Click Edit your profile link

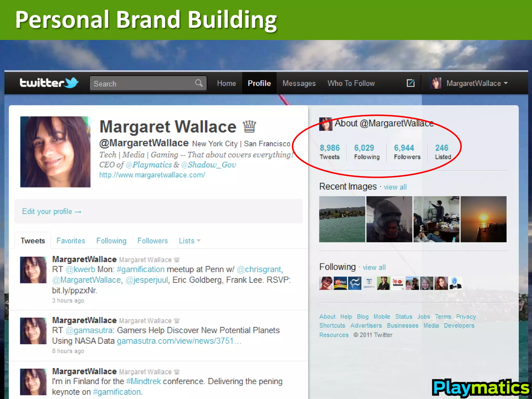pyautogui.click(x=52, y=211)
